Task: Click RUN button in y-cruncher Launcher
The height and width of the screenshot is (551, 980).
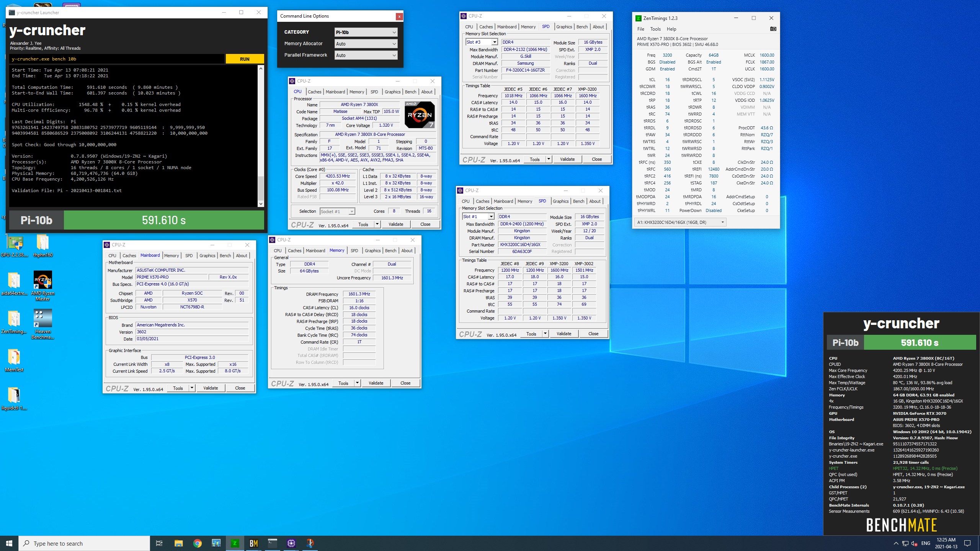Action: pyautogui.click(x=245, y=59)
